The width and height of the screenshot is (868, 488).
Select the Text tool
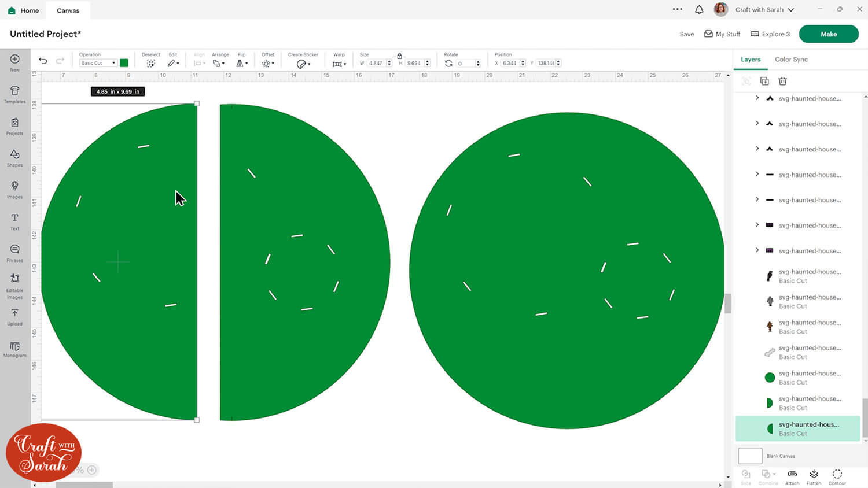click(x=14, y=221)
